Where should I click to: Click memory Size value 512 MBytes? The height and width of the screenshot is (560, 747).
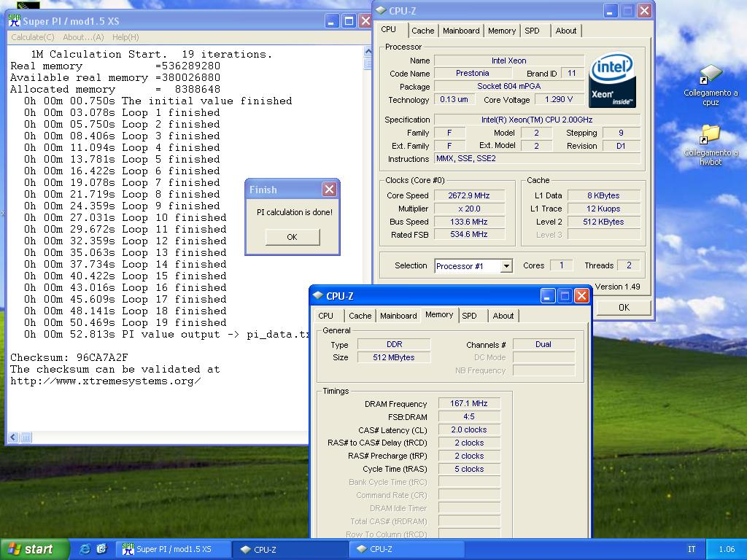393,357
